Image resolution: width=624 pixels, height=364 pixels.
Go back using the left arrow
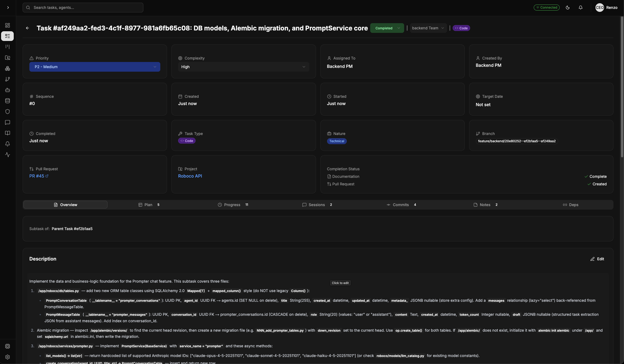[x=27, y=28]
